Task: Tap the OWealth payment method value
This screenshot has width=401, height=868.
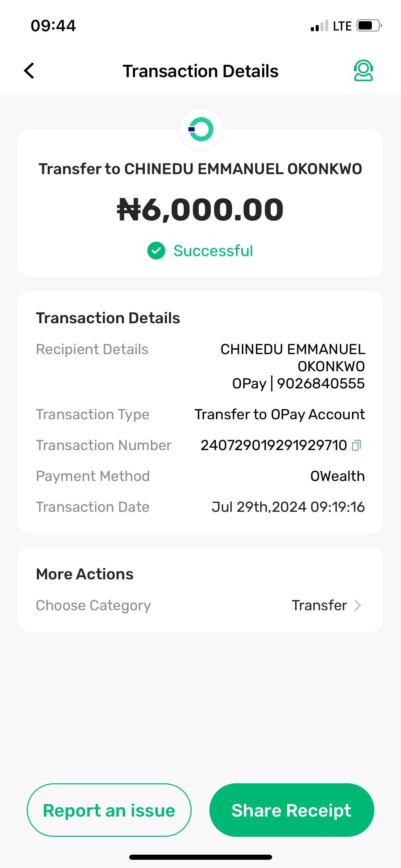Action: pos(337,476)
